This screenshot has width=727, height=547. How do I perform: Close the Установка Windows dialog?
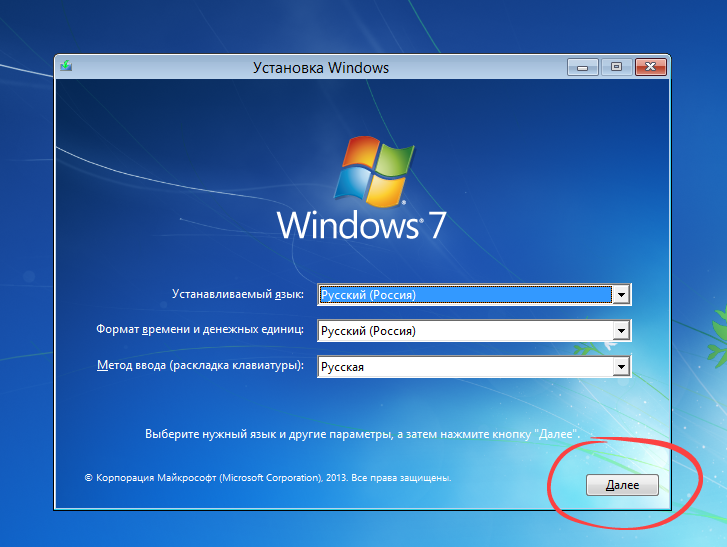[x=649, y=68]
